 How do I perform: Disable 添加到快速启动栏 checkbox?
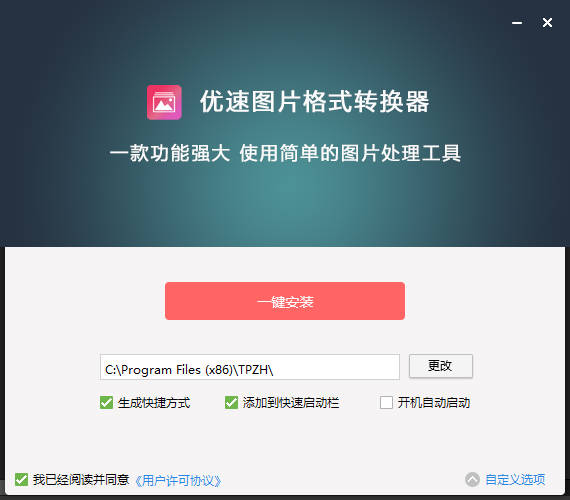coord(231,403)
